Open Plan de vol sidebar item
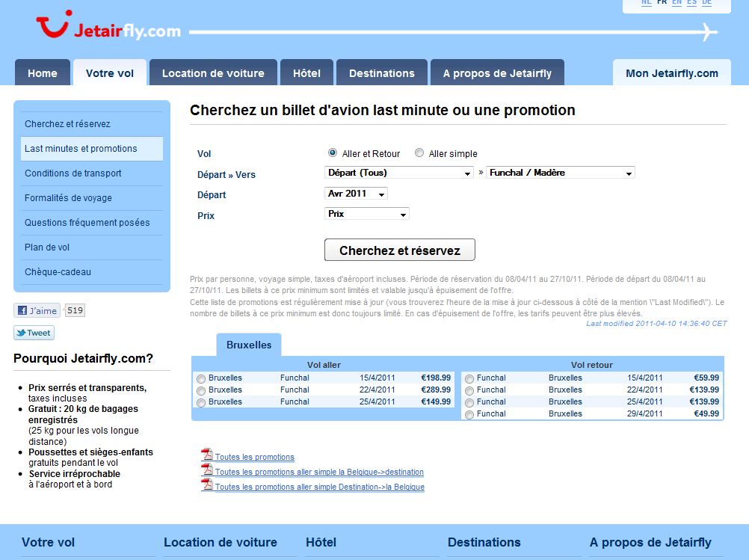749x560 pixels. 92,247
